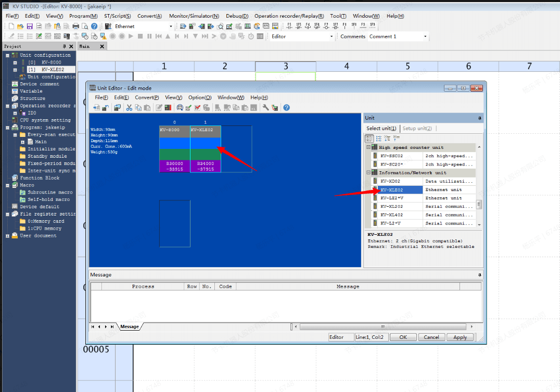Click the Function Block icon in project tree
This screenshot has height=392, width=560.
point(15,178)
